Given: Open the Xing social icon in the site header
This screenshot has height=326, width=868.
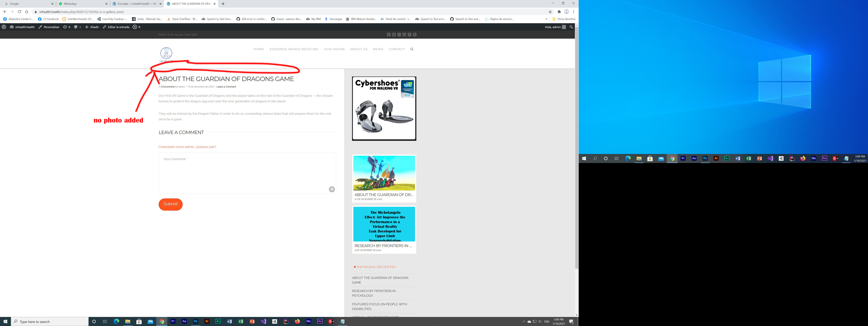Looking at the screenshot, I should pos(409,35).
